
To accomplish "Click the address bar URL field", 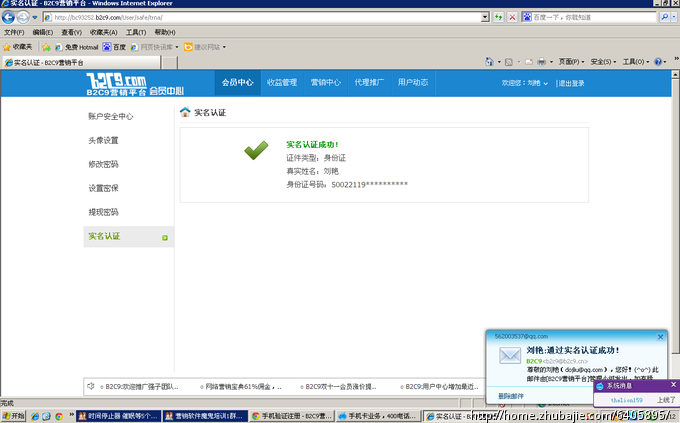I will pos(262,17).
